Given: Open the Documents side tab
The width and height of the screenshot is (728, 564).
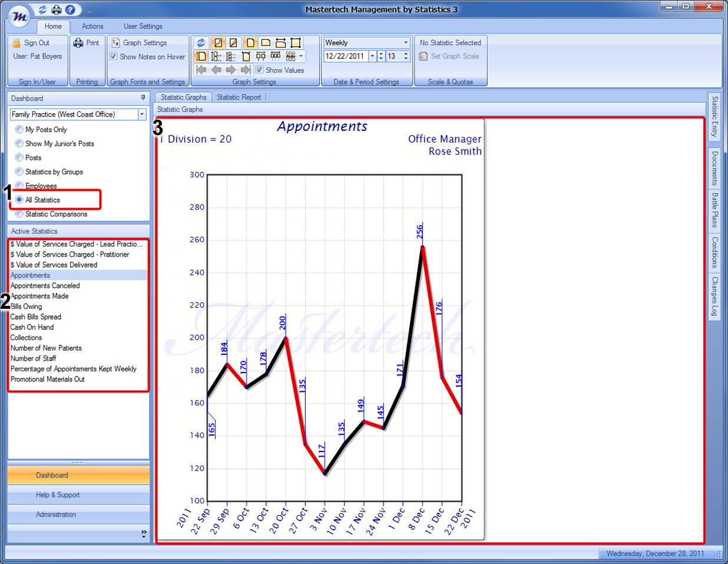Looking at the screenshot, I should point(714,168).
